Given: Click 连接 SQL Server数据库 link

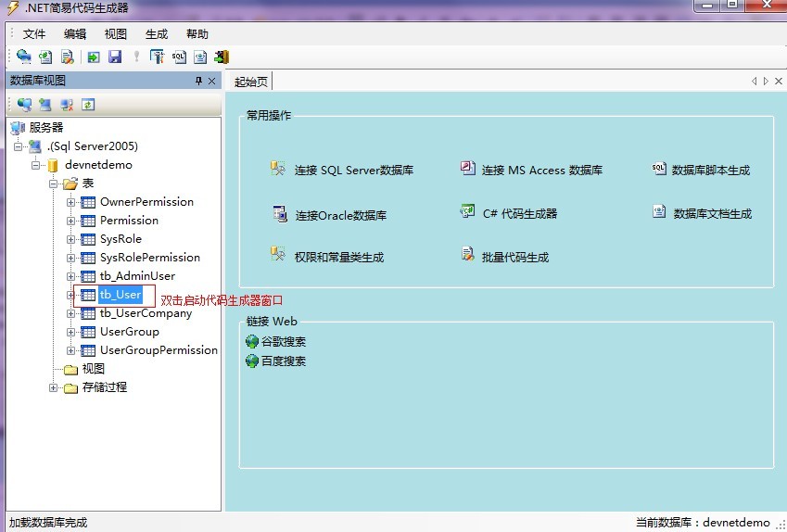Looking at the screenshot, I should 353,171.
